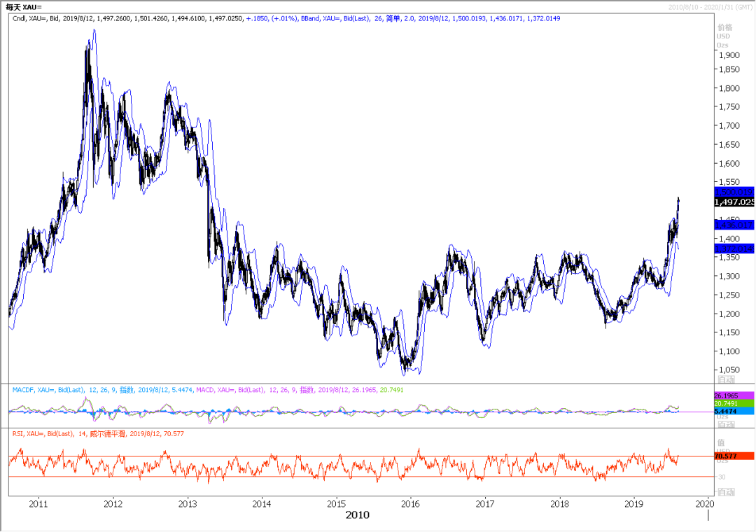
Task: Click the 1,800 price axis label
Action: (729, 88)
